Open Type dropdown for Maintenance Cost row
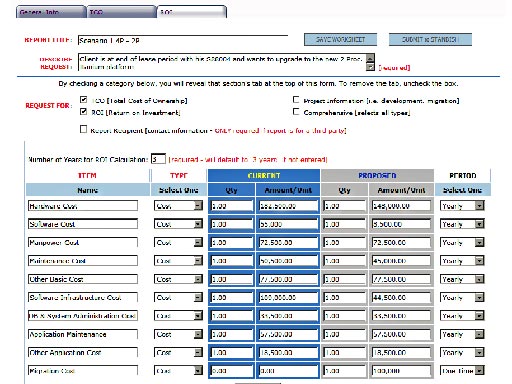This screenshot has width=512, height=384. [178, 261]
